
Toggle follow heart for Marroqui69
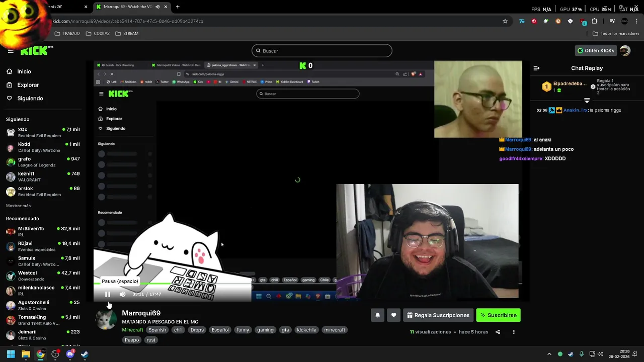393,315
